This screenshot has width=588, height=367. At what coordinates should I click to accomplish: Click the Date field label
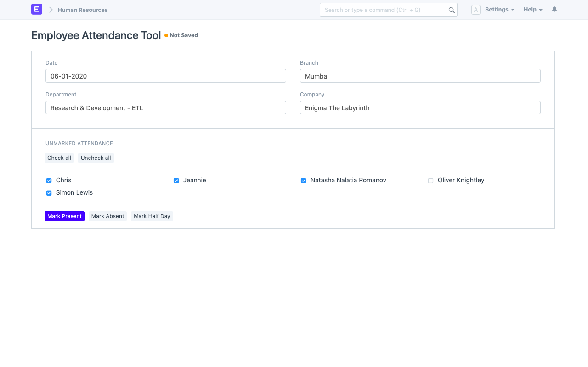tap(51, 63)
